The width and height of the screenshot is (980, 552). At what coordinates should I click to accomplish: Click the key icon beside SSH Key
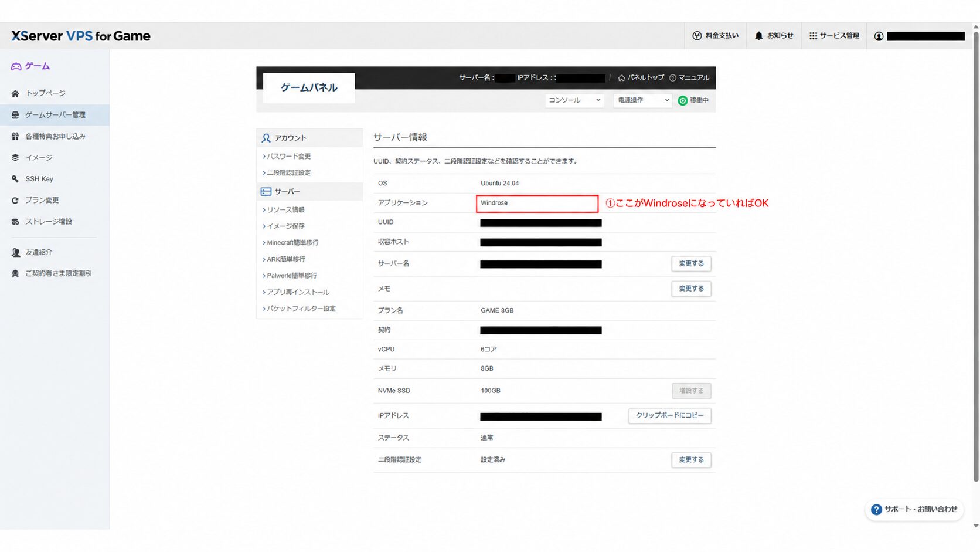pos(15,179)
